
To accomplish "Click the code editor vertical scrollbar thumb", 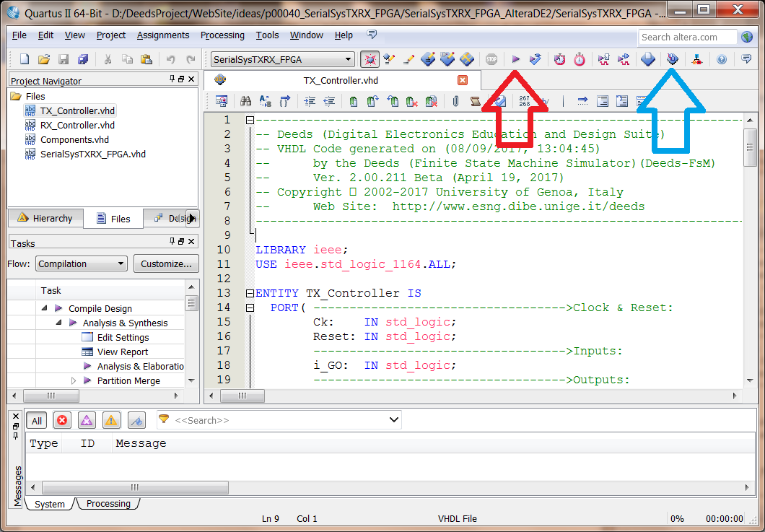I will [749, 147].
